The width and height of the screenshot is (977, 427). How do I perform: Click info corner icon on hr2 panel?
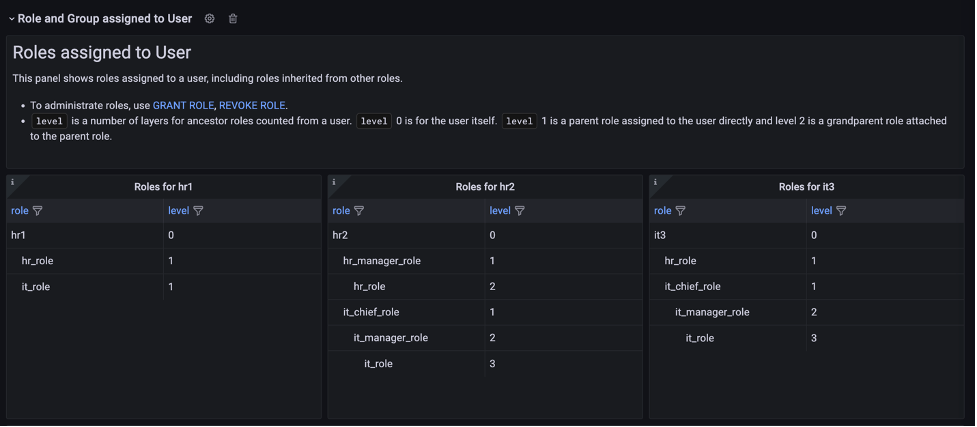click(334, 182)
